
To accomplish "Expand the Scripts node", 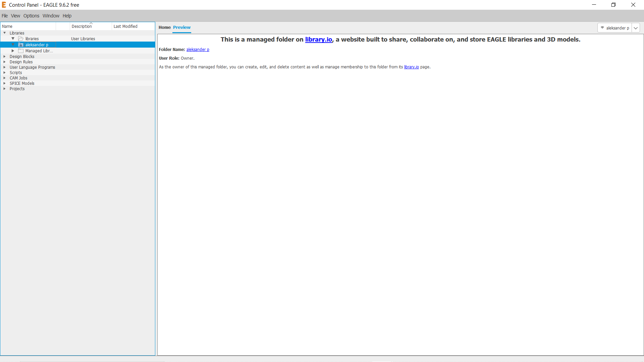I will point(5,73).
